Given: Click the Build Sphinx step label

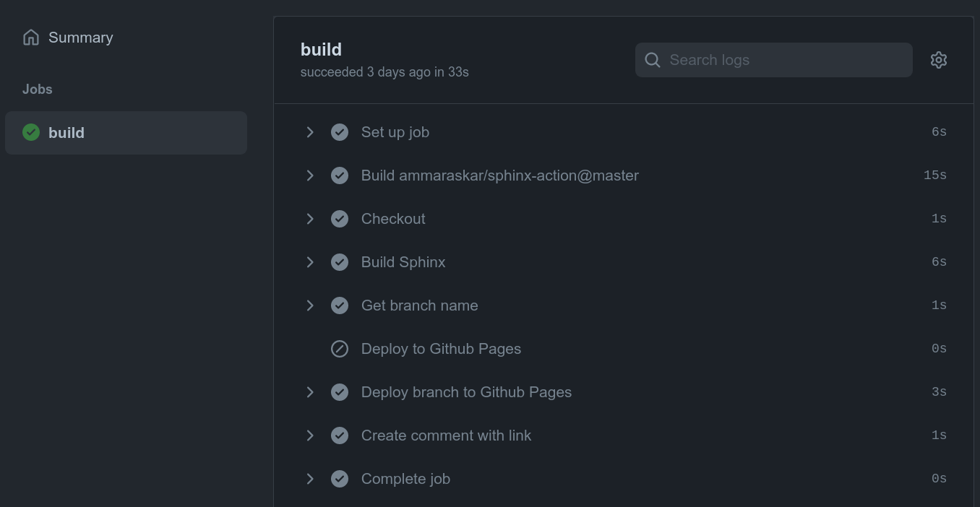Looking at the screenshot, I should pos(403,262).
